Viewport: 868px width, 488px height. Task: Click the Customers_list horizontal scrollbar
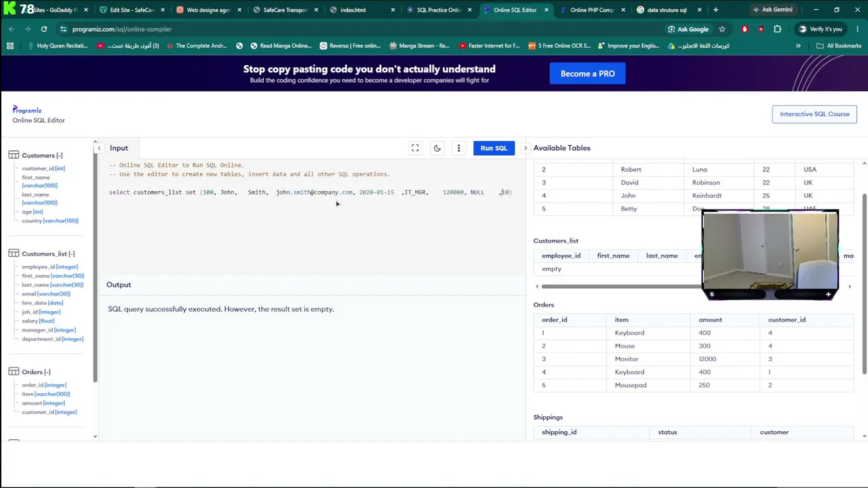[x=621, y=286]
